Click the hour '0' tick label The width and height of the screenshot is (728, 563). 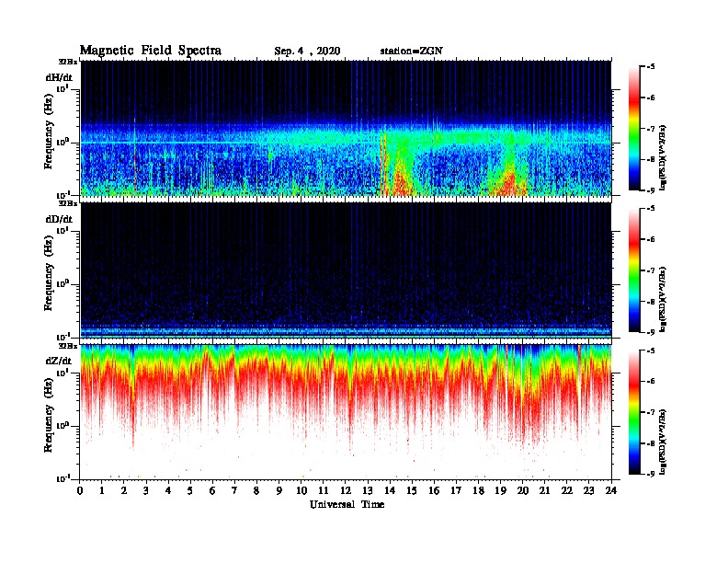coord(80,491)
